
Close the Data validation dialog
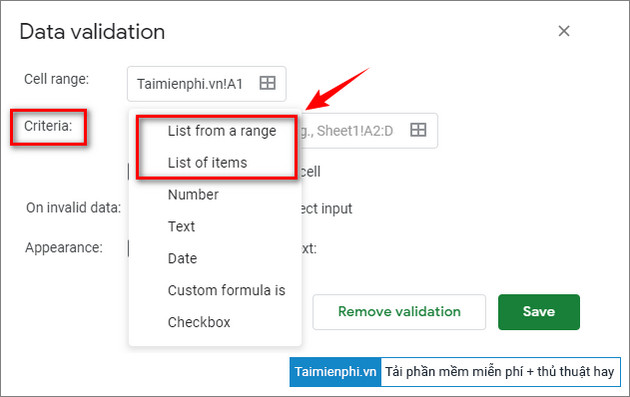[x=564, y=31]
